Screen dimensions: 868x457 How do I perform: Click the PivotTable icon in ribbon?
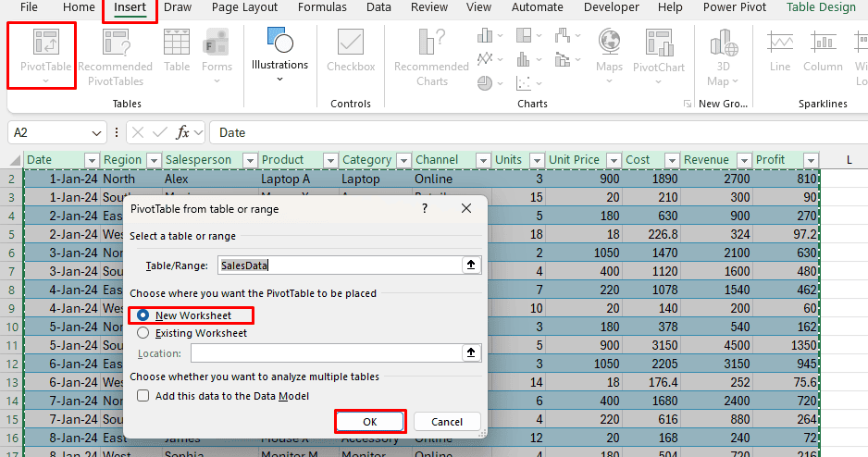[46, 42]
